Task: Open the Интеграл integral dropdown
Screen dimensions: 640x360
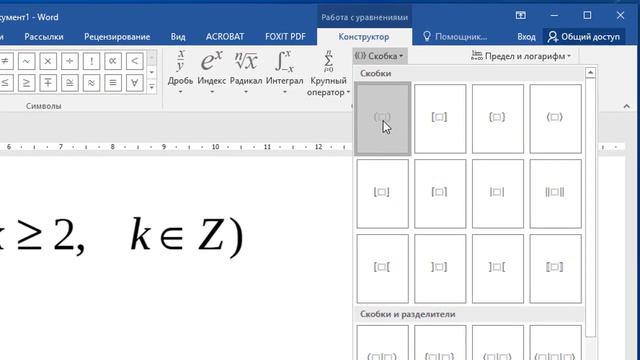Action: [284, 72]
